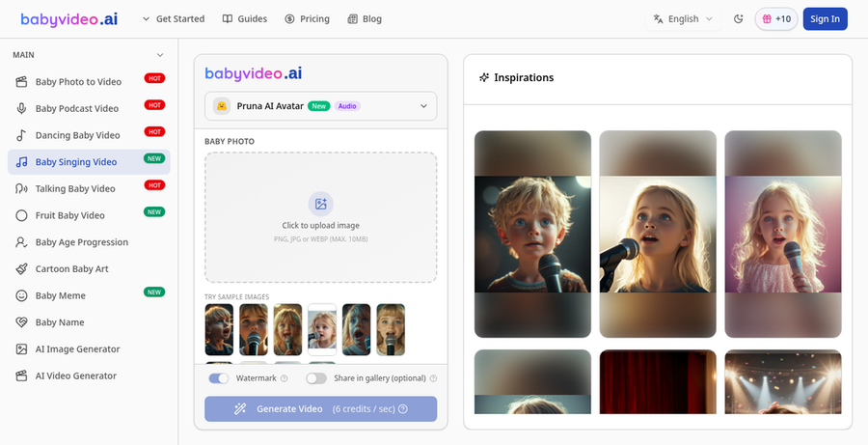Click the AI Video Generator clapperboard icon
868x445 pixels.
click(x=21, y=375)
